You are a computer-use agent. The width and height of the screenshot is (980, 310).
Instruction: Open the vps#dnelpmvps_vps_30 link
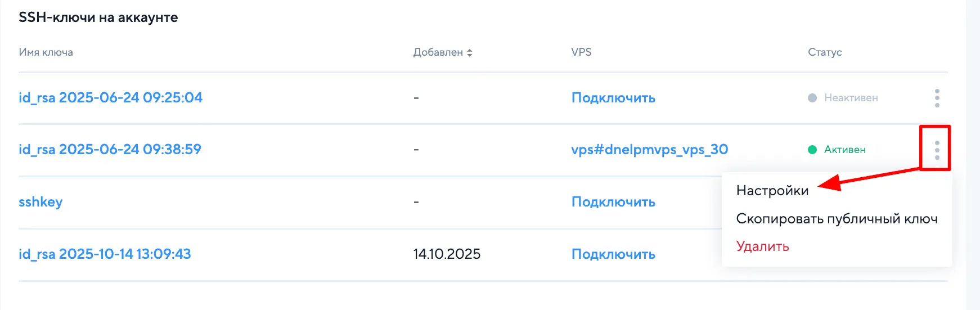pyautogui.click(x=649, y=150)
